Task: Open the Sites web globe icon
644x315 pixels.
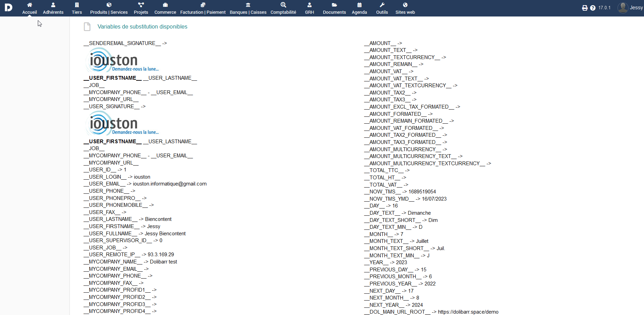Action: [x=405, y=5]
